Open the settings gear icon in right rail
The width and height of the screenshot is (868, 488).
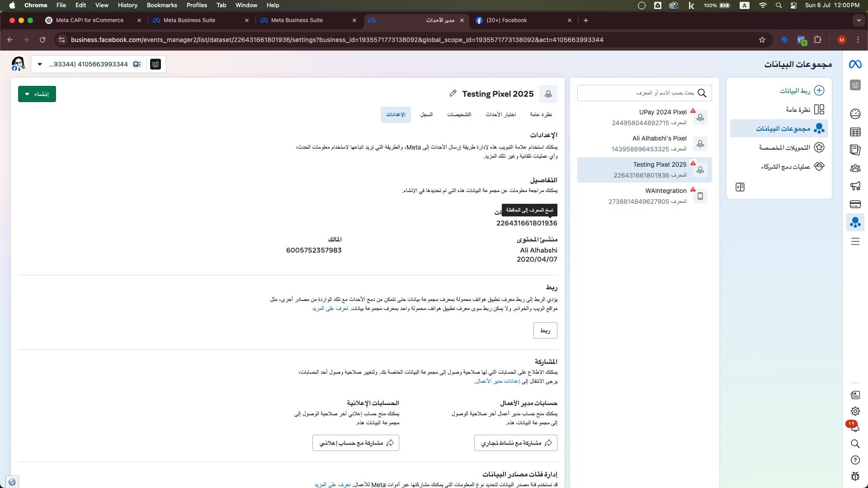click(855, 411)
